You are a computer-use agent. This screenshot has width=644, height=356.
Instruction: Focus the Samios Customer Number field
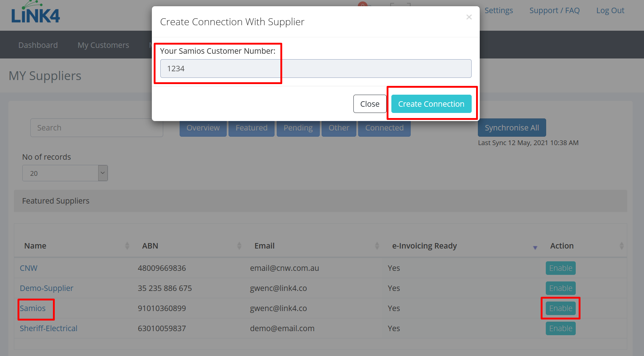(x=316, y=69)
